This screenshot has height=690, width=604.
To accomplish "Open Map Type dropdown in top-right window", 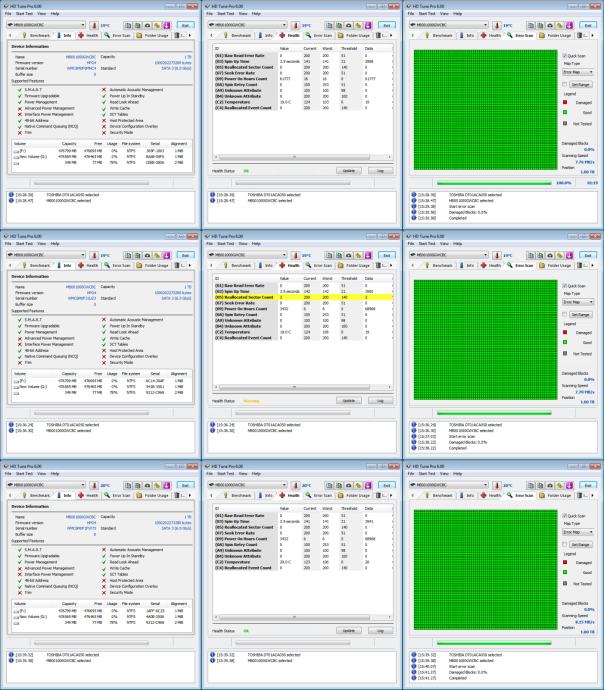I will tap(578, 72).
